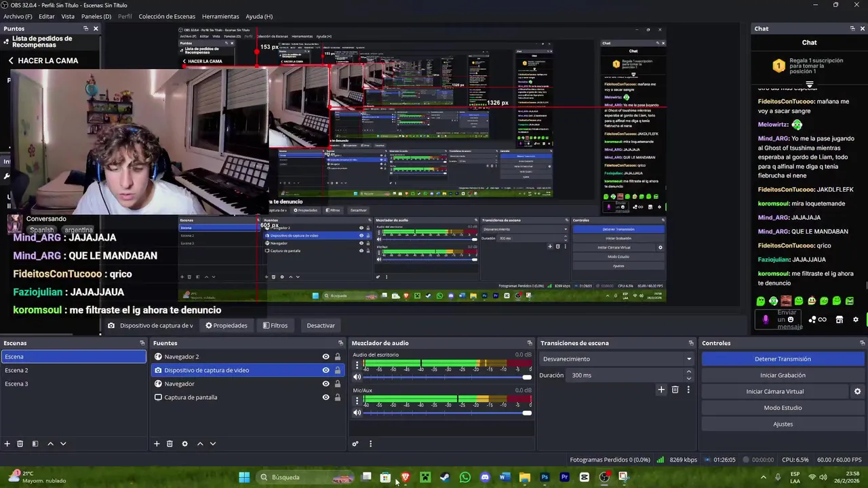Click Iniciar Cámara Virtual button

(x=775, y=391)
